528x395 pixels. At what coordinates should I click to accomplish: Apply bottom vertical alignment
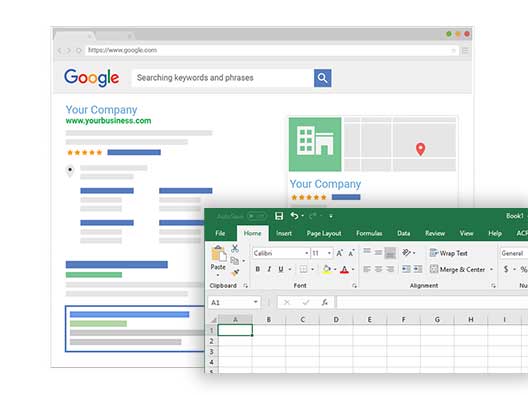coord(390,253)
